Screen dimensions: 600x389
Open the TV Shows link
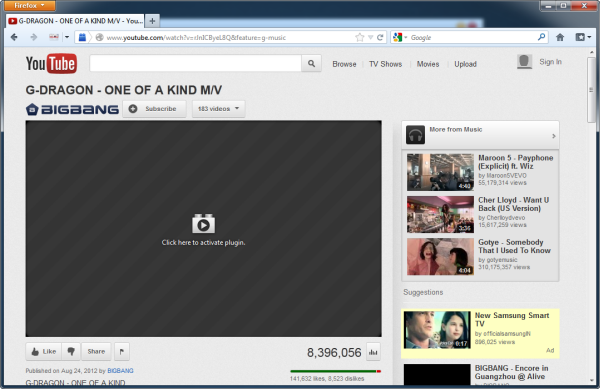385,64
